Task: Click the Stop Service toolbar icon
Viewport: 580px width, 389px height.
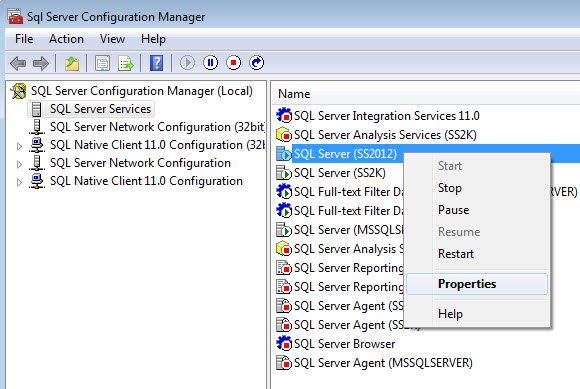Action: pyautogui.click(x=233, y=62)
